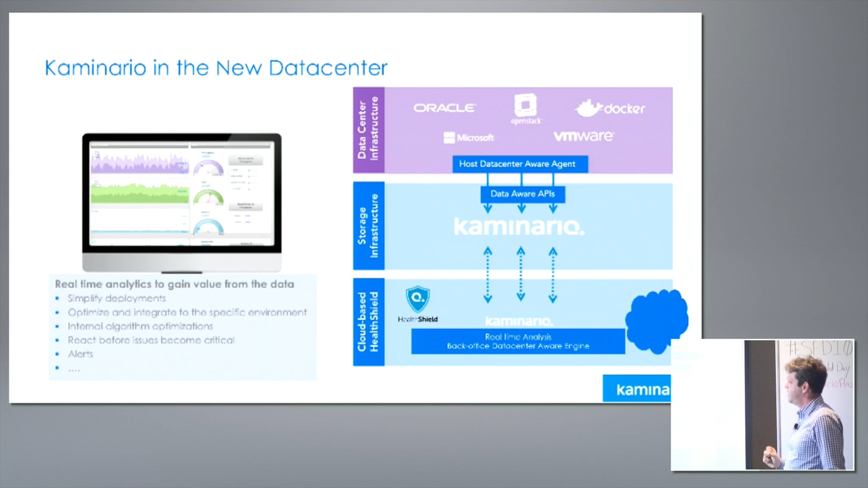
Task: Click the bullet "Internal algorithm optimizations"
Action: click(x=140, y=326)
